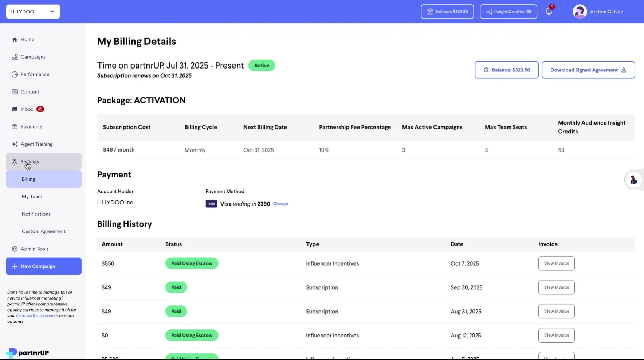The width and height of the screenshot is (644, 360).
Task: Click the Content image icon
Action: (x=15, y=91)
